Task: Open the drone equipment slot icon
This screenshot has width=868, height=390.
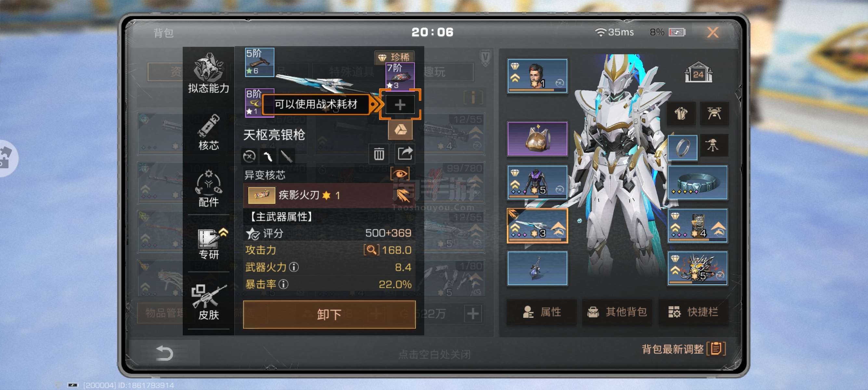Action: pos(714,113)
